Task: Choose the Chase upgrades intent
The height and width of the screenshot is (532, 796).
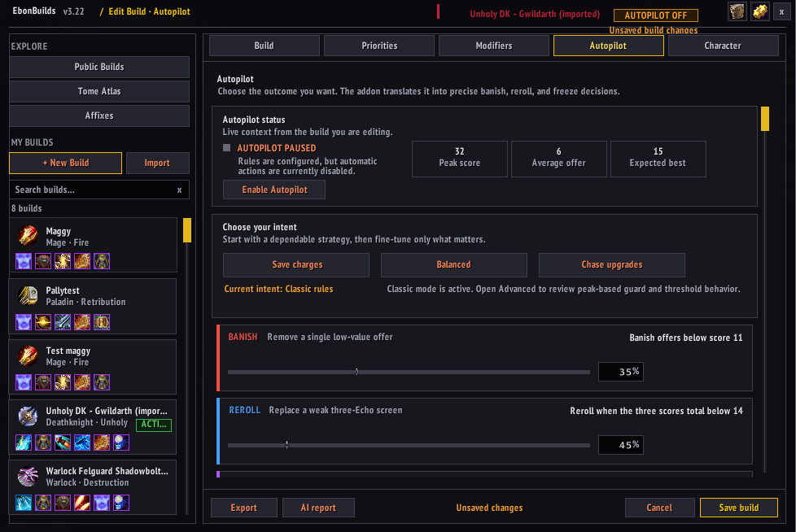Action: click(x=612, y=264)
